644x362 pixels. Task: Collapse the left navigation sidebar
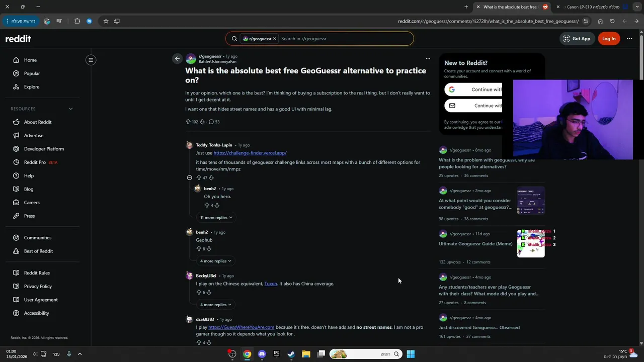(x=91, y=60)
